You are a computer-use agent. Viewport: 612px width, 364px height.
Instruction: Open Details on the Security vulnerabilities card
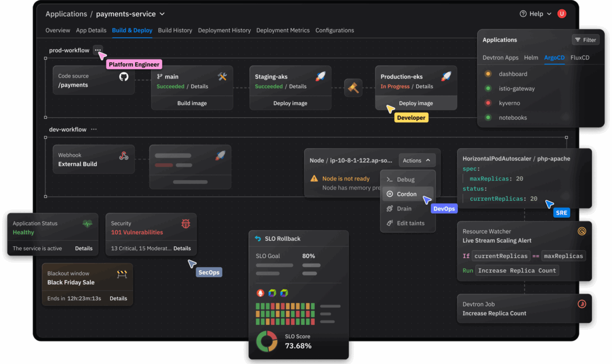(182, 248)
